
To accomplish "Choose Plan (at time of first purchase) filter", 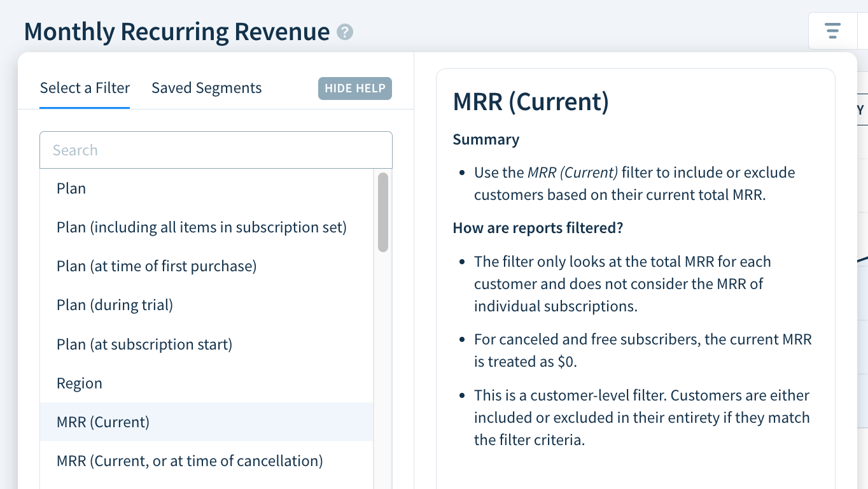I will 156,266.
